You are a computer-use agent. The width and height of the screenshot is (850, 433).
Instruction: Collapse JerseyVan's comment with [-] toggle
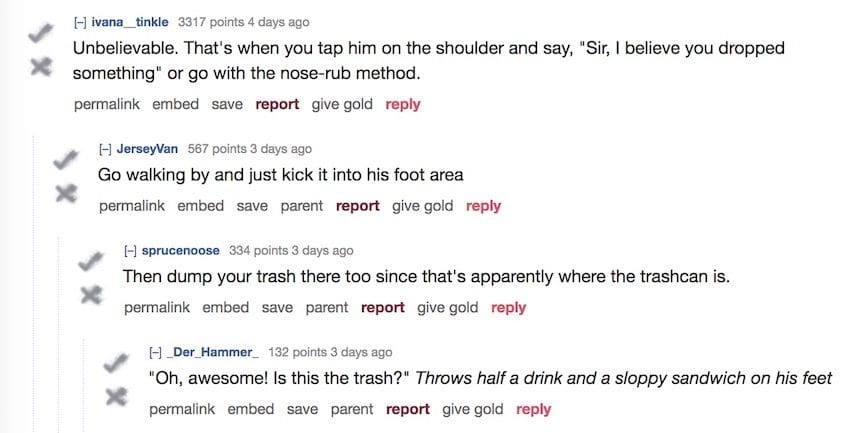click(x=104, y=149)
